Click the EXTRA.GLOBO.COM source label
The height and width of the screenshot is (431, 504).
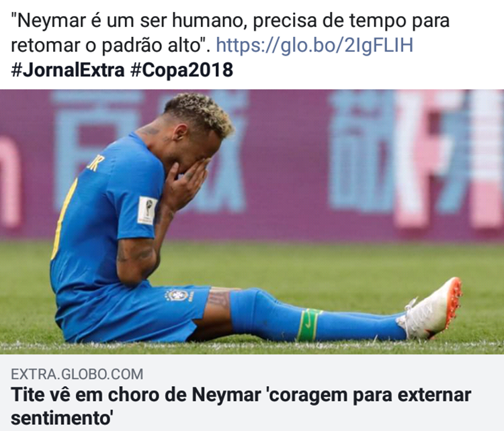(77, 374)
